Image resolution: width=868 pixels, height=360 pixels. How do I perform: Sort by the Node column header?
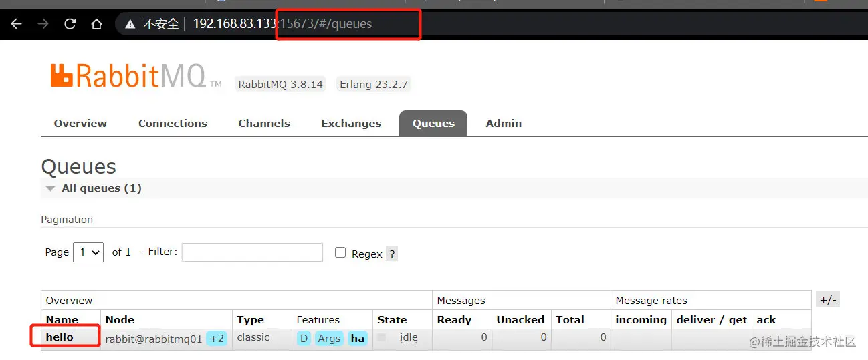click(120, 319)
